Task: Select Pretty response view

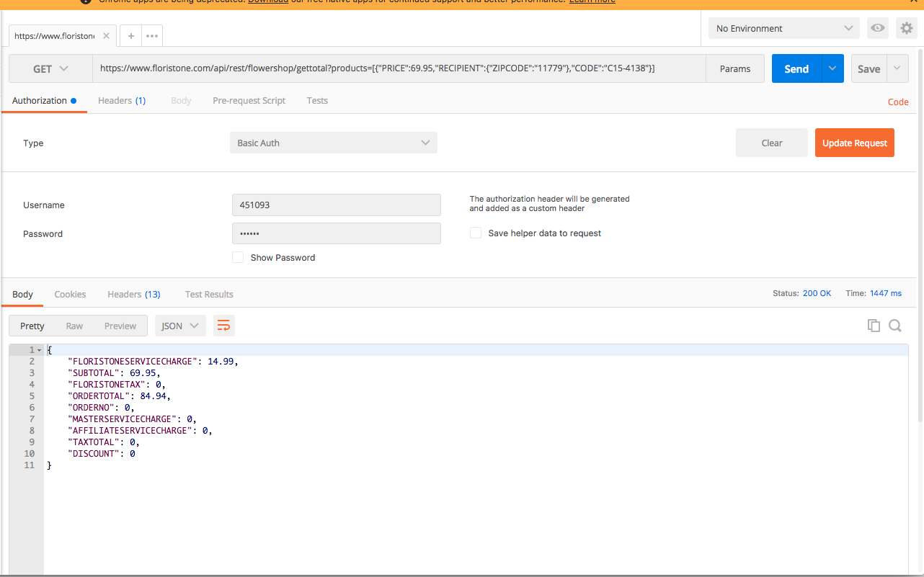Action: (x=32, y=326)
